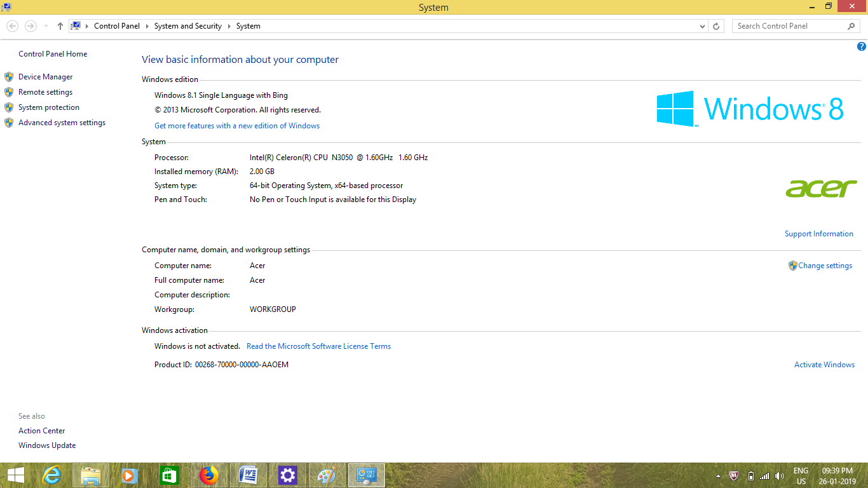The height and width of the screenshot is (488, 868).
Task: Click the magnifier search icon
Action: 851,26
